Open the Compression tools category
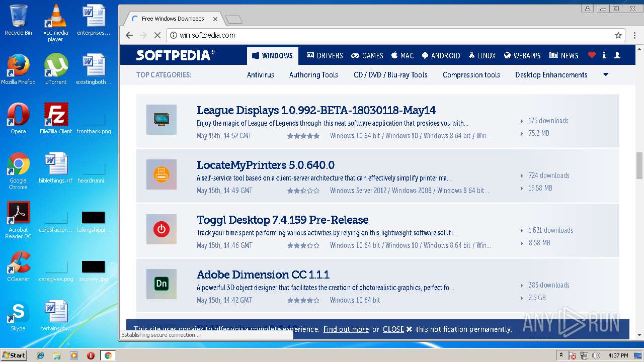The height and width of the screenshot is (362, 644). 471,75
